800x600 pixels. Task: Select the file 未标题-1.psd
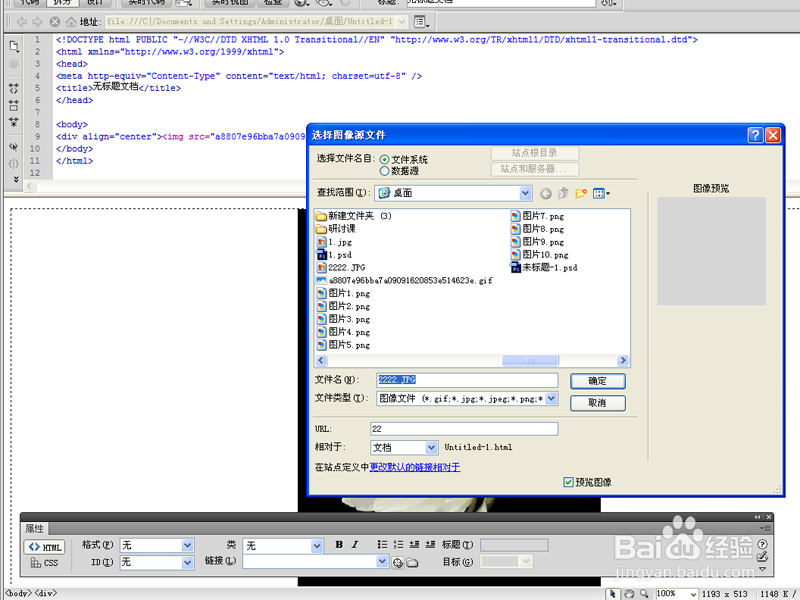click(x=544, y=267)
